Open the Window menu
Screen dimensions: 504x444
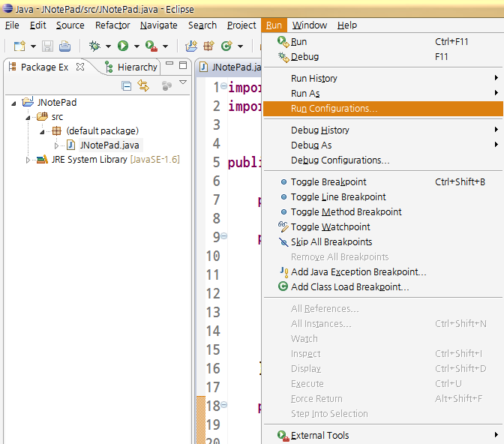tap(310, 25)
